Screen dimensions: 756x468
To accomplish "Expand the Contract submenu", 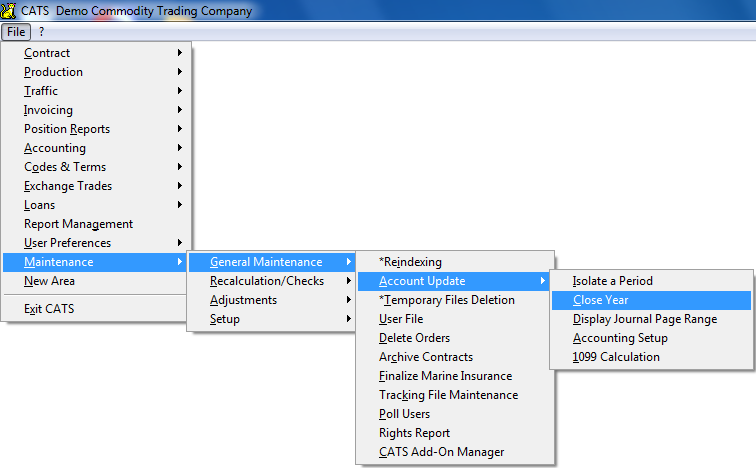I will 94,53.
